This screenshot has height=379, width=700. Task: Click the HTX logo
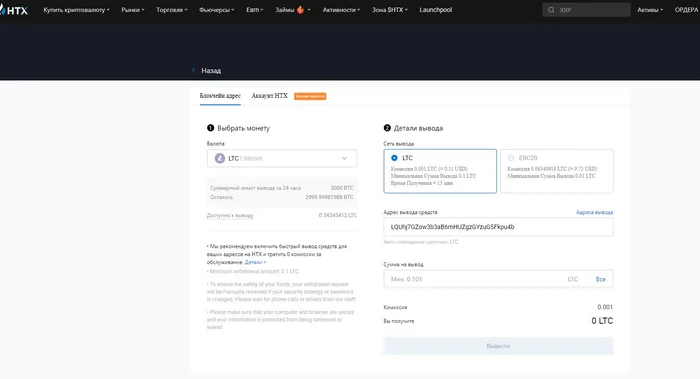click(x=14, y=10)
